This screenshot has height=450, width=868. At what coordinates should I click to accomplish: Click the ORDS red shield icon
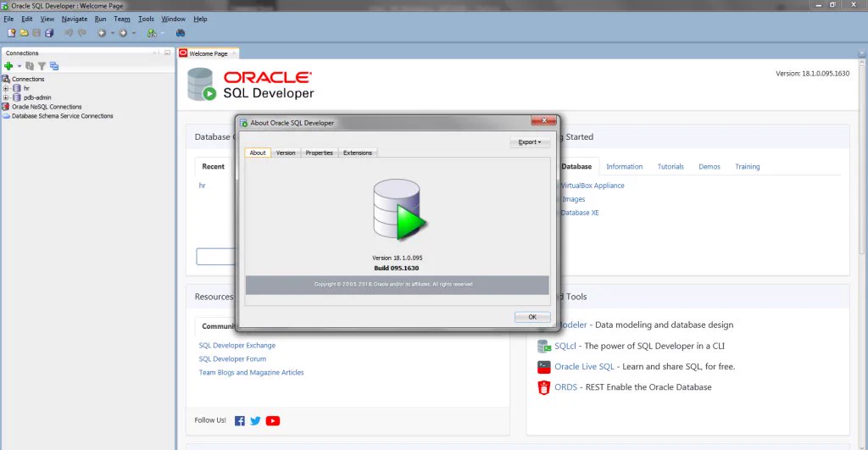pyautogui.click(x=544, y=387)
